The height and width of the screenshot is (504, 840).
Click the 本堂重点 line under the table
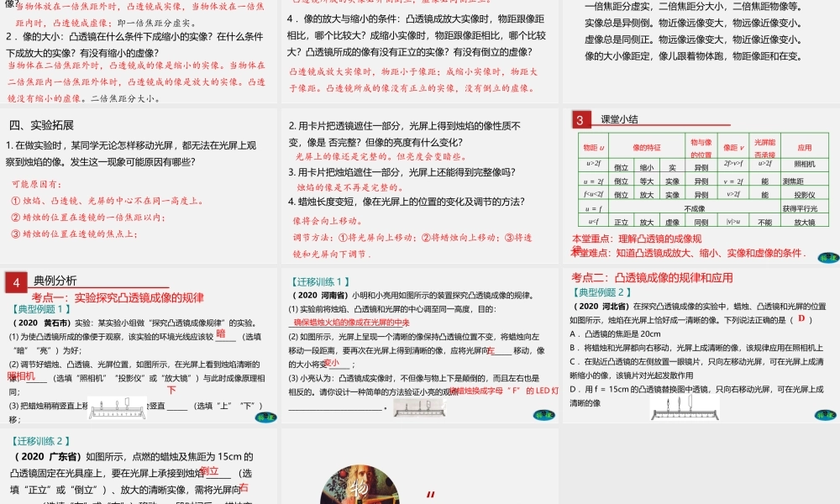point(637,239)
